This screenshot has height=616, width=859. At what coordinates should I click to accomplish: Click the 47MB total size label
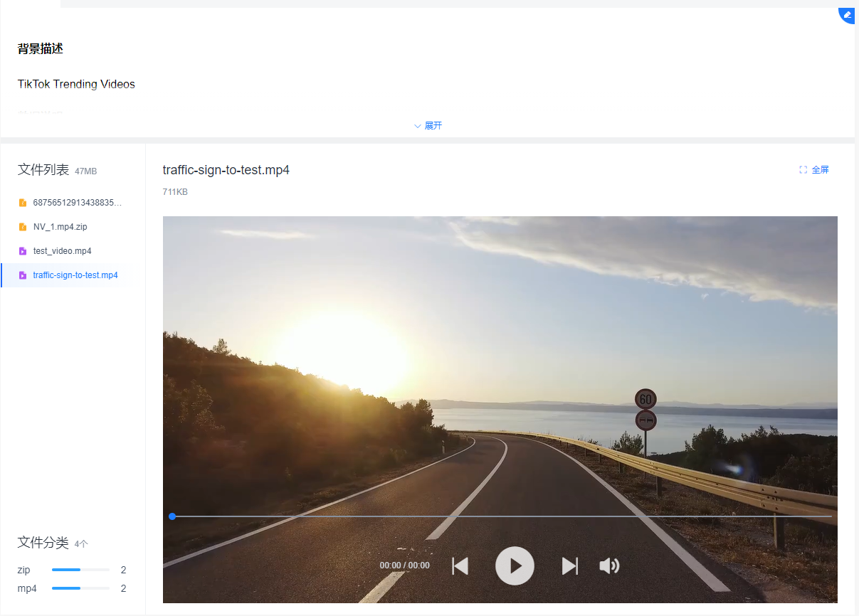pyautogui.click(x=85, y=171)
